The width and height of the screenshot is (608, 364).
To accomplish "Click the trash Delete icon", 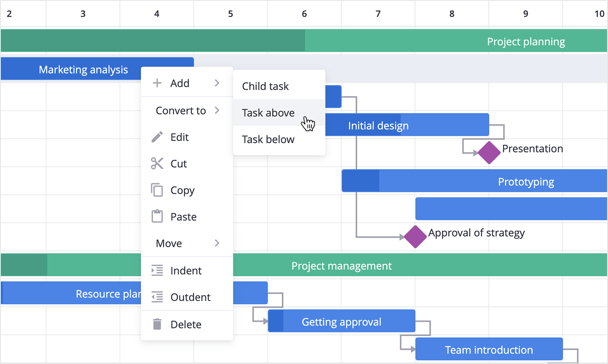I will (x=157, y=324).
